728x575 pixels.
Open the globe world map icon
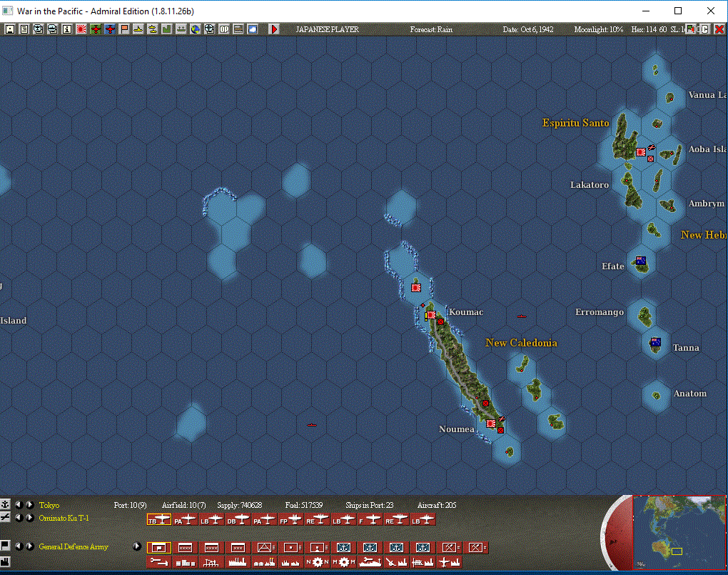pos(196,29)
